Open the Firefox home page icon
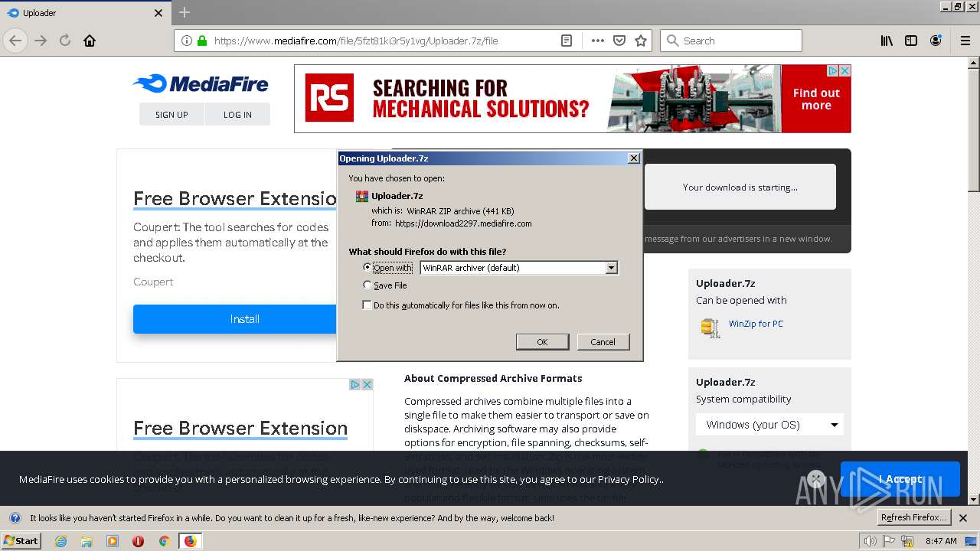Image resolution: width=980 pixels, height=551 pixels. pos(90,41)
